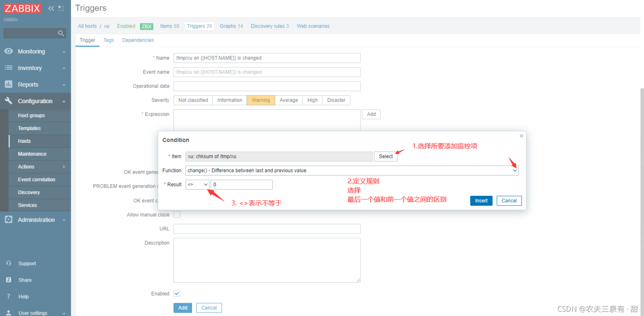
Task: Close the Condition dialog with X
Action: tap(521, 136)
